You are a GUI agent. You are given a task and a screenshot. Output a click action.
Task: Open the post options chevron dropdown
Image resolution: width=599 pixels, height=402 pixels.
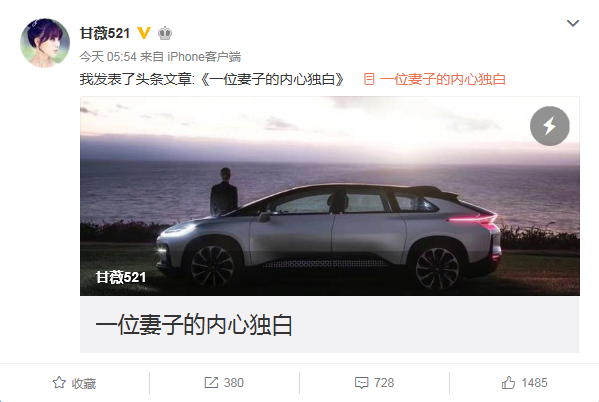click(x=573, y=23)
